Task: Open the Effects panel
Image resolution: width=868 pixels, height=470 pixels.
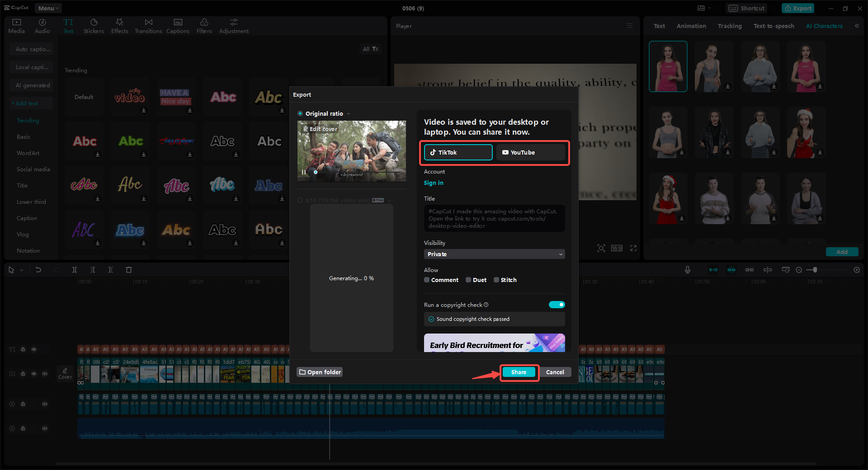Action: coord(119,25)
